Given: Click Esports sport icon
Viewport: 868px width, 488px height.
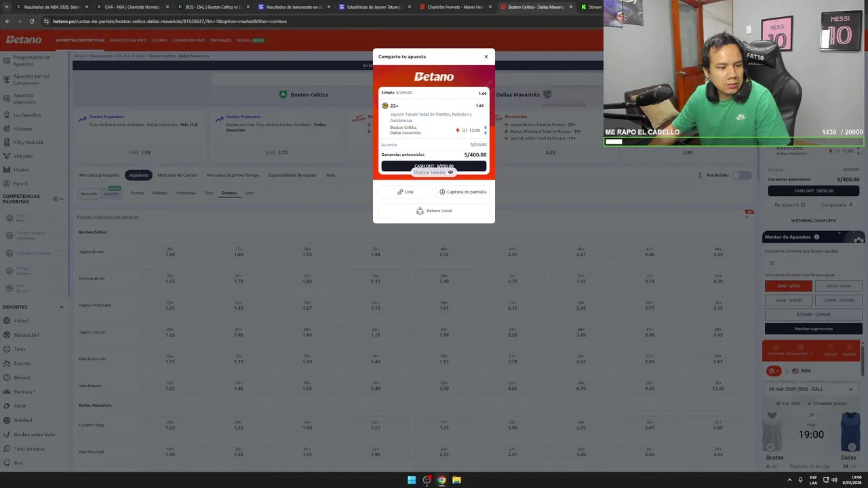Looking at the screenshot, I should coord(7,363).
